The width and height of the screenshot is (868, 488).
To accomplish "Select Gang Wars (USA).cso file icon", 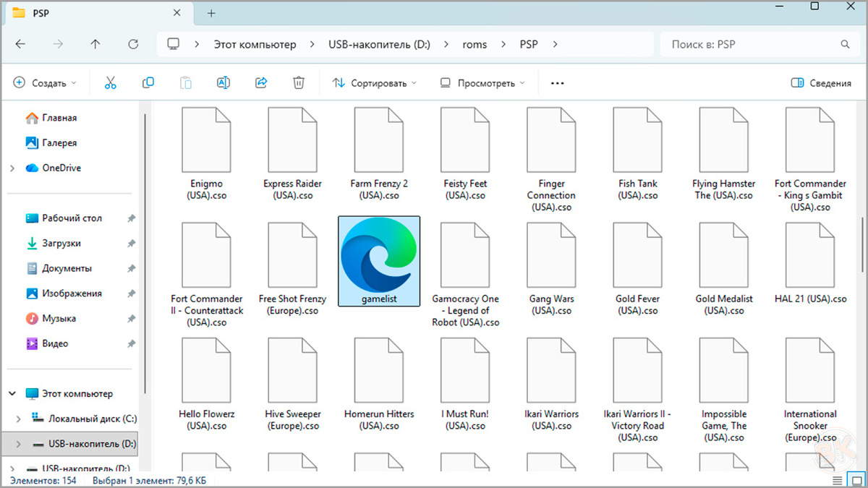I will [x=551, y=254].
